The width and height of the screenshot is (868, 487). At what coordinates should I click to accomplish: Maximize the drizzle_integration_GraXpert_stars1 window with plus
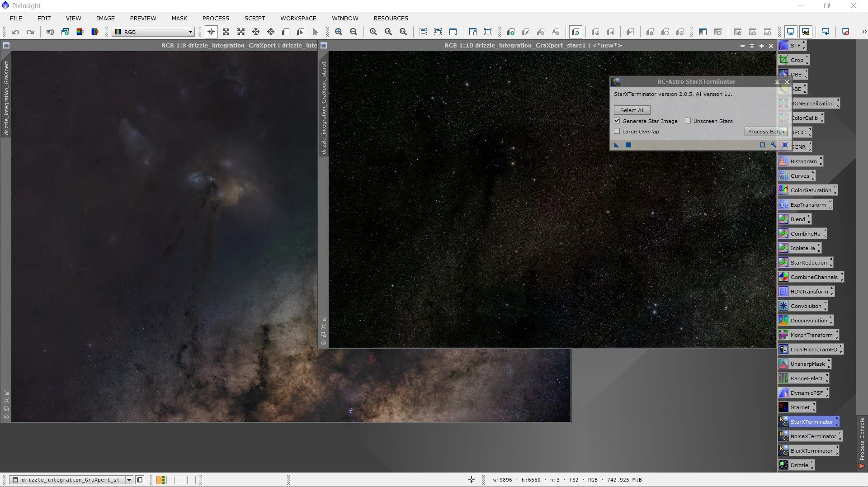[761, 46]
